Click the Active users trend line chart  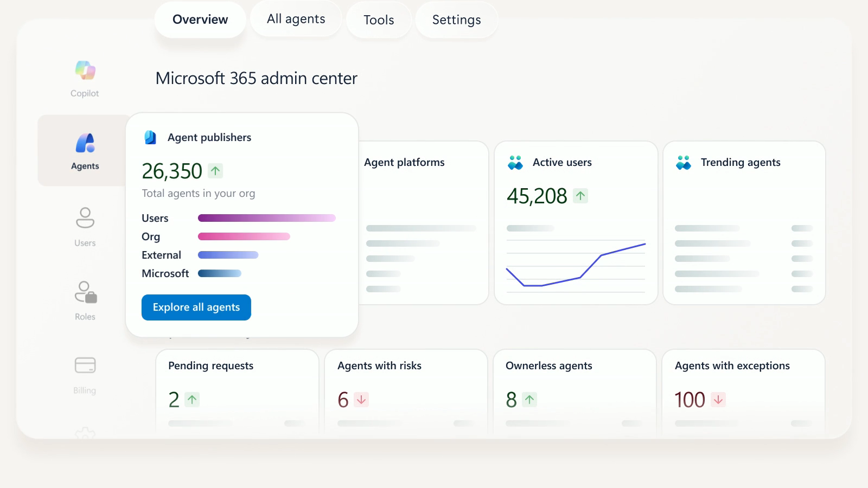point(575,266)
